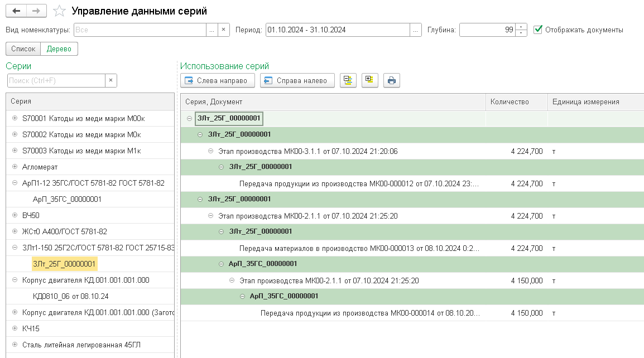Click the Поиск (Ctrl+F) search box
This screenshot has height=358, width=644.
click(x=56, y=80)
